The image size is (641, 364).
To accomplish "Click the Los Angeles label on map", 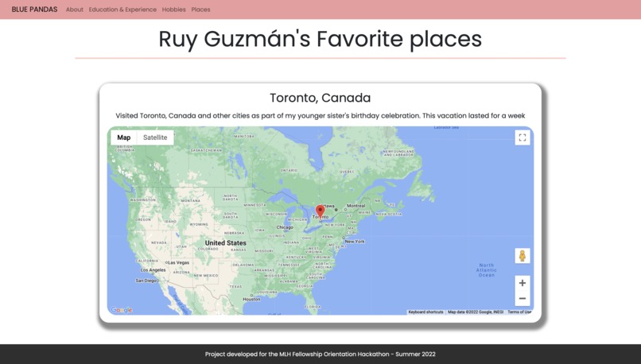I will pyautogui.click(x=153, y=270).
